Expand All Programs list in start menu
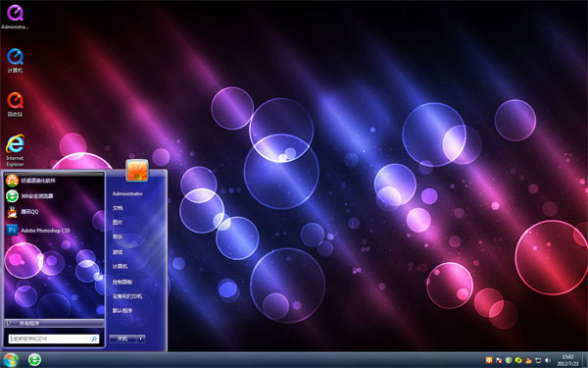This screenshot has width=588, height=368. 54,323
